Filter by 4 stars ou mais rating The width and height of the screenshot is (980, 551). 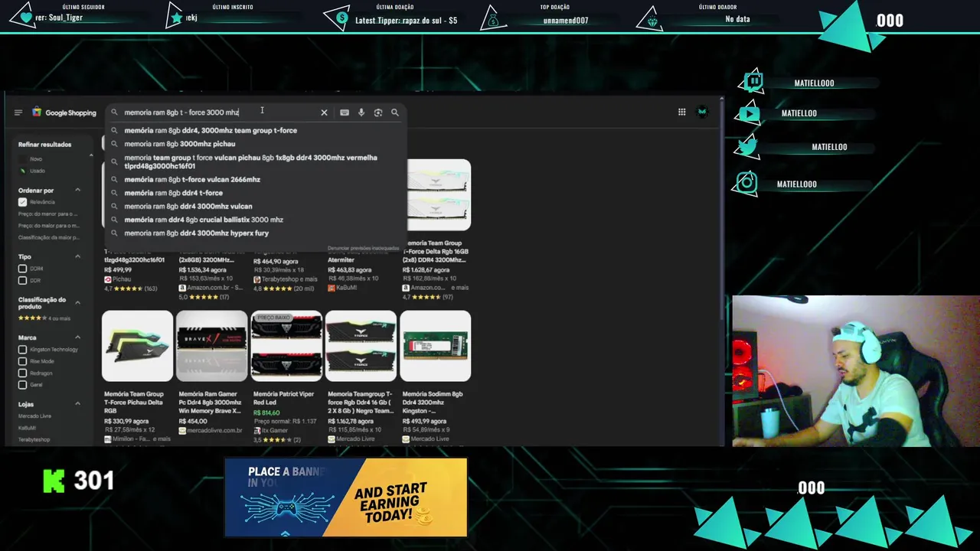tap(44, 318)
